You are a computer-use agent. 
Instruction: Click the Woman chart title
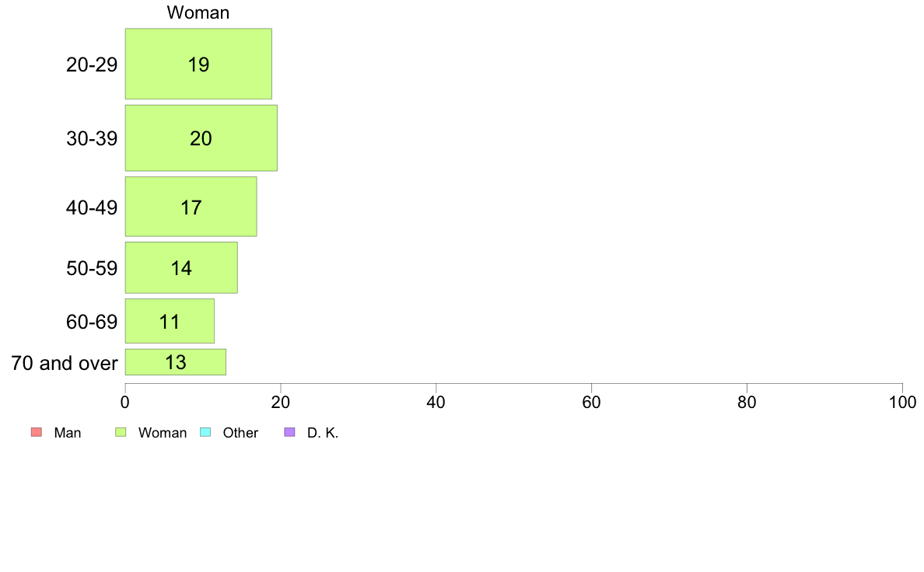click(x=198, y=12)
